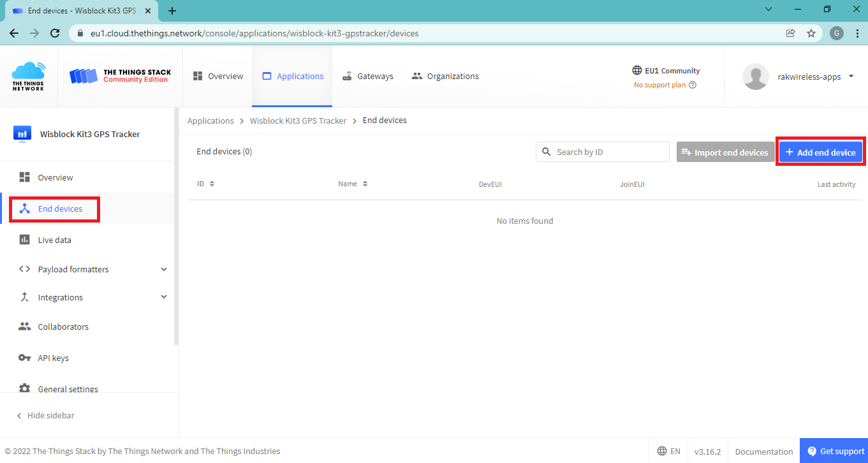Open the rakwireless-apps account dropdown
The height and width of the screenshot is (463, 868).
click(x=851, y=77)
